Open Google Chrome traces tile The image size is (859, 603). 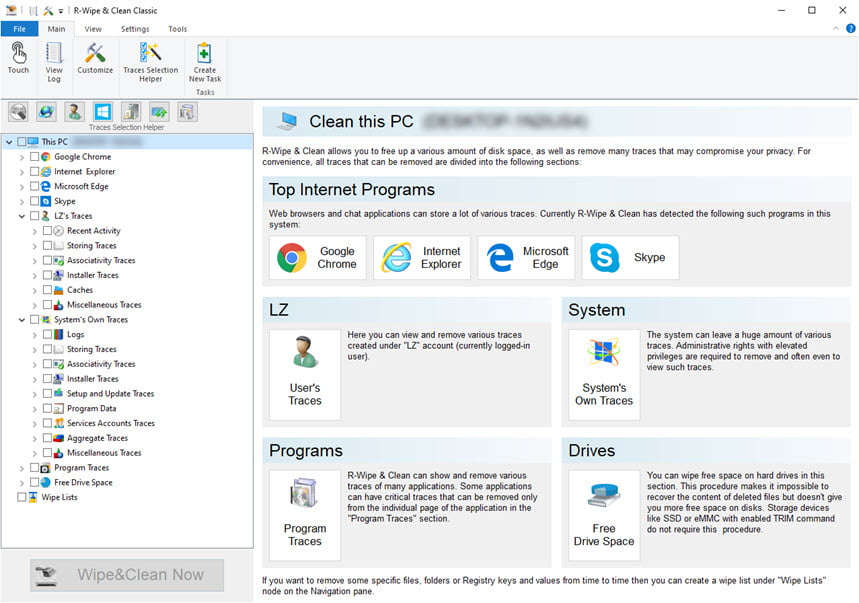point(318,258)
